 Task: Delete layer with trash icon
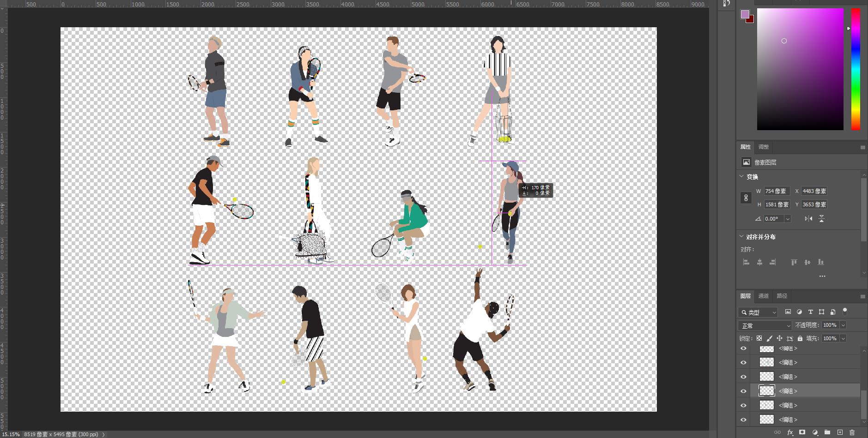[852, 432]
